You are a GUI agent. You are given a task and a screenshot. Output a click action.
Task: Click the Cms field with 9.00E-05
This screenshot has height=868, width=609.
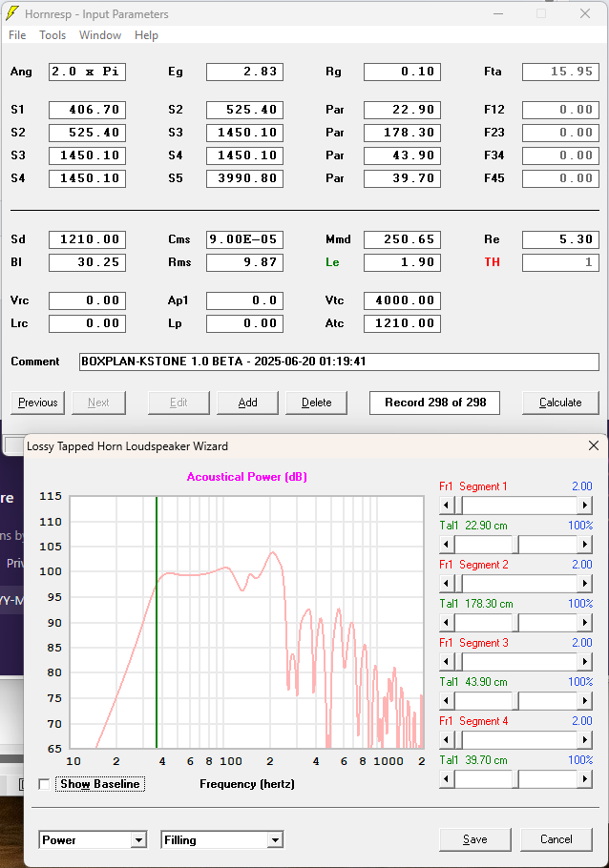[x=245, y=239]
